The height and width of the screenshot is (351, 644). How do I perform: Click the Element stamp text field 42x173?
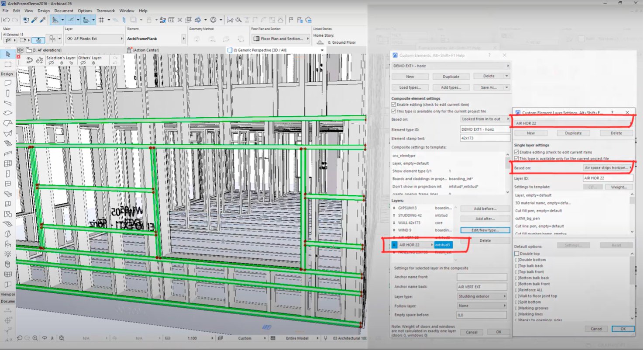point(485,138)
